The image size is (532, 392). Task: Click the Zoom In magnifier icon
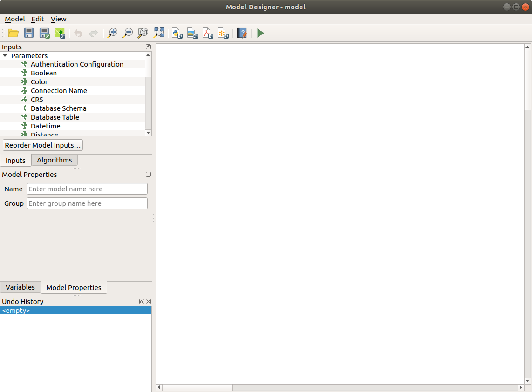(x=112, y=33)
